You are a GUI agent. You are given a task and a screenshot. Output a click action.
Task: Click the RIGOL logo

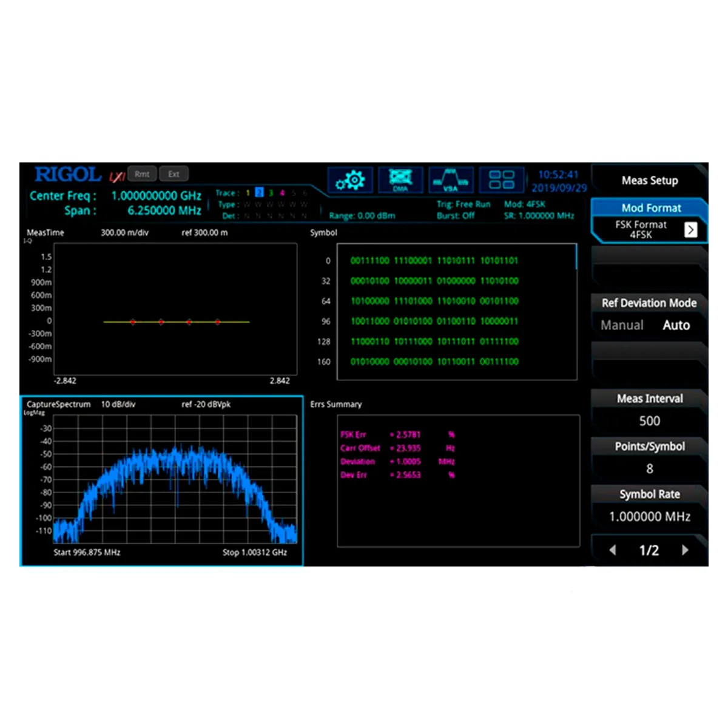coord(68,175)
